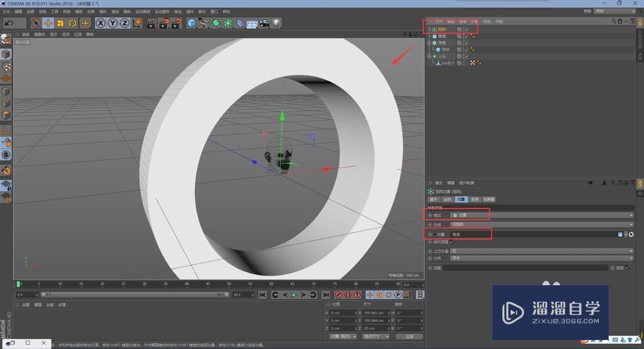Toggle green enable check for 矩阵 object
The width and height of the screenshot is (644, 349).
(467, 30)
